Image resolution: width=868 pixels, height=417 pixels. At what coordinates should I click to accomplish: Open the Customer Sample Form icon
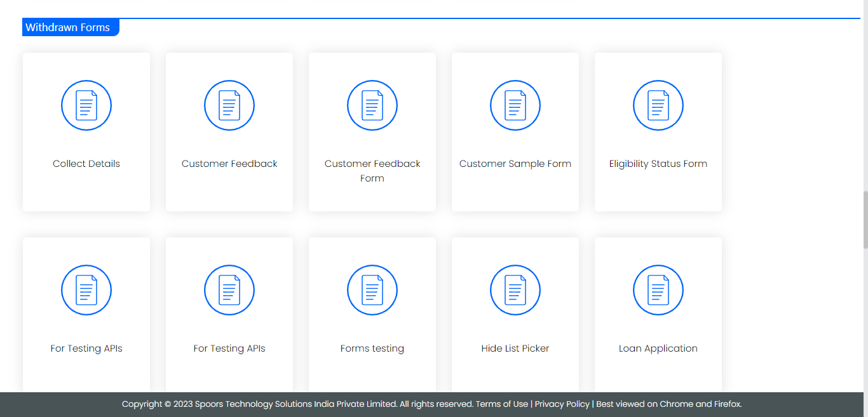(515, 105)
